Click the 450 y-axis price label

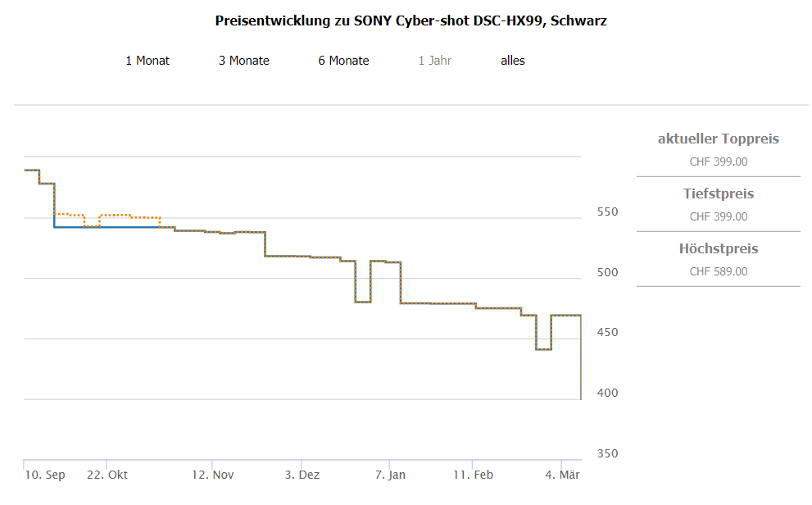pyautogui.click(x=606, y=333)
